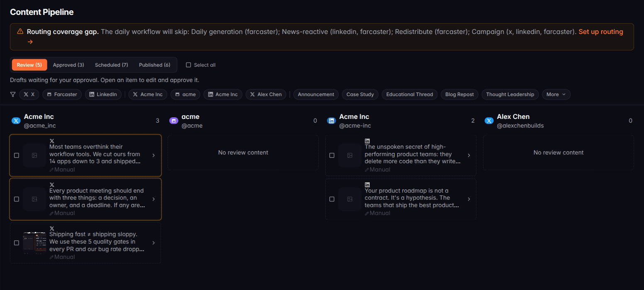Tick the Select all checkbox

[x=188, y=65]
